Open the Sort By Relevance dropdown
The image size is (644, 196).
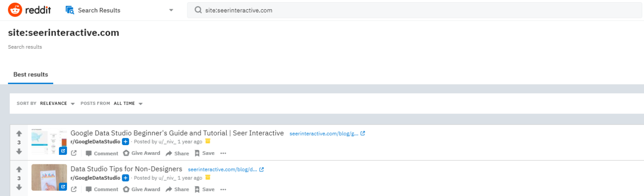(x=57, y=104)
